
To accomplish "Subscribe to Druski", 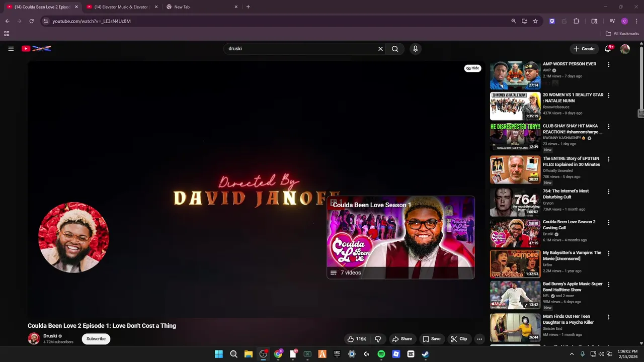I will (96, 339).
